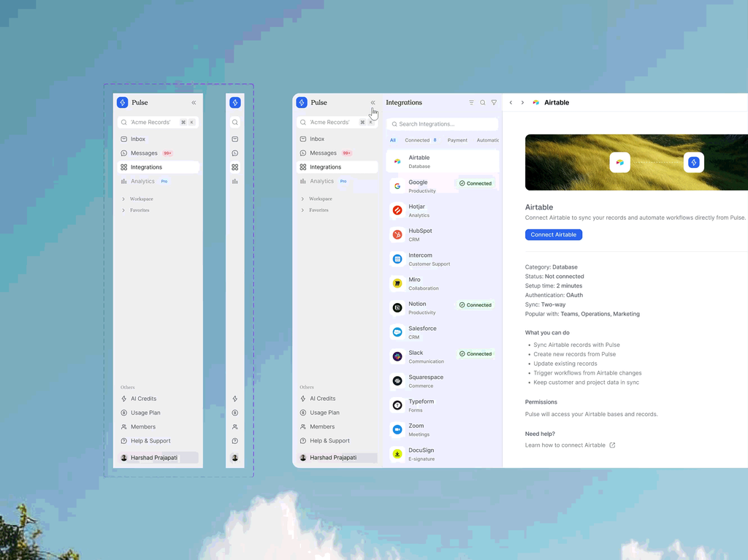Select HubSpot in the integrations list
This screenshot has width=748, height=560.
click(x=442, y=234)
